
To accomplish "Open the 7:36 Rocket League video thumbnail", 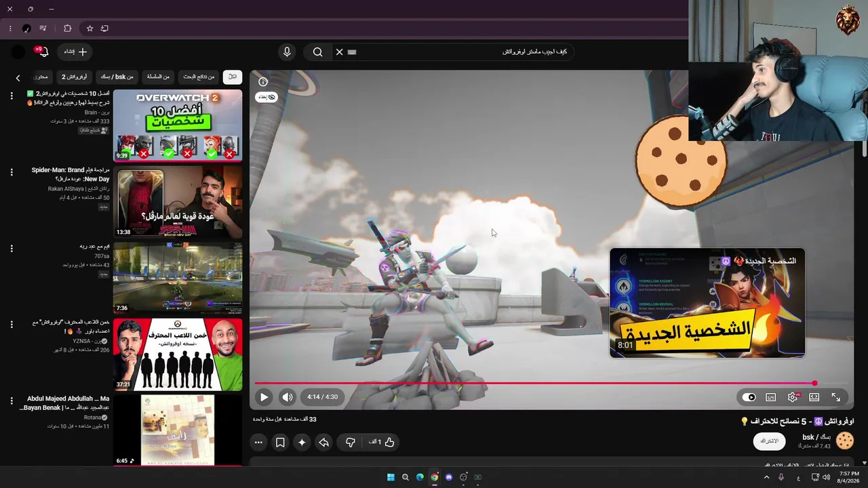I will (178, 279).
